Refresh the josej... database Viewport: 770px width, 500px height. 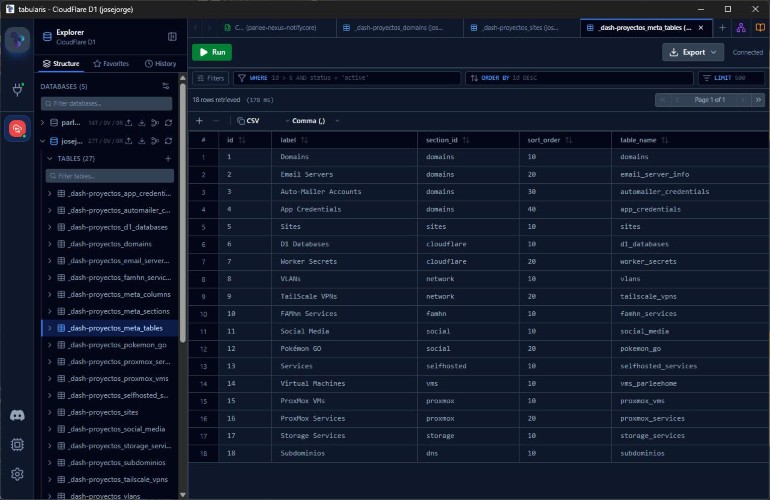click(x=168, y=141)
